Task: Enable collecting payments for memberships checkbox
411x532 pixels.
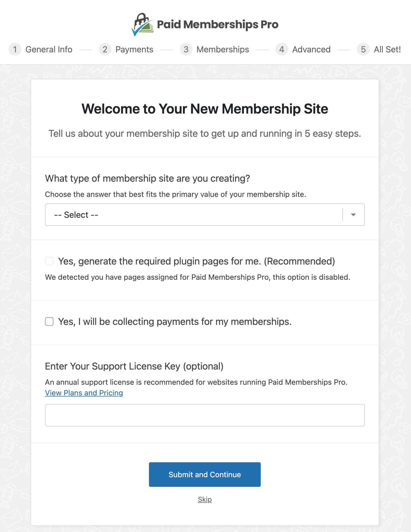Action: [49, 321]
